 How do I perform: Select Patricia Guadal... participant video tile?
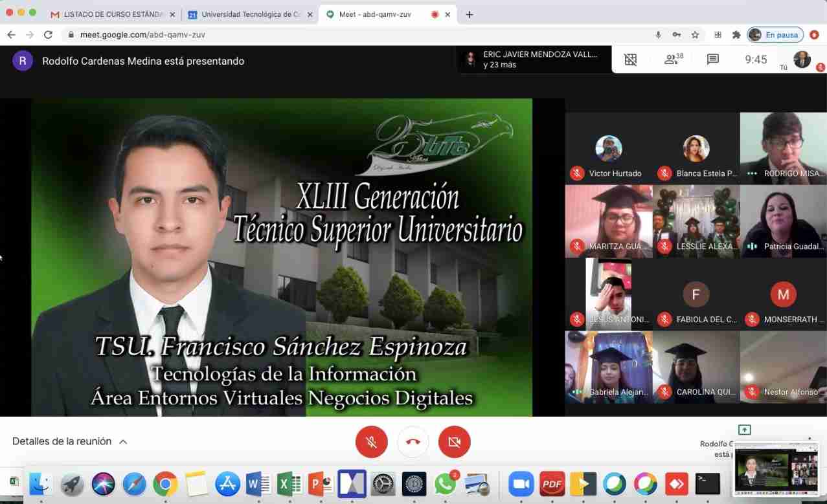click(783, 221)
